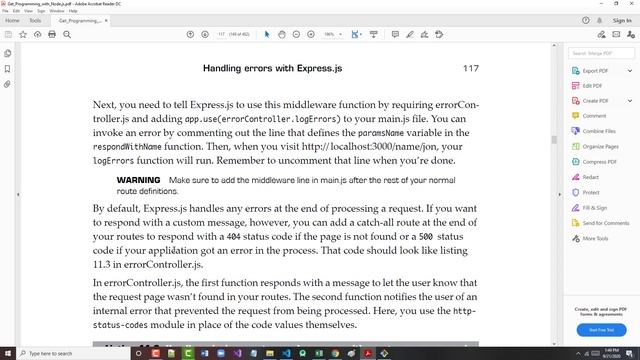
Task: Click the upload to cloud icon
Action: click(38, 35)
